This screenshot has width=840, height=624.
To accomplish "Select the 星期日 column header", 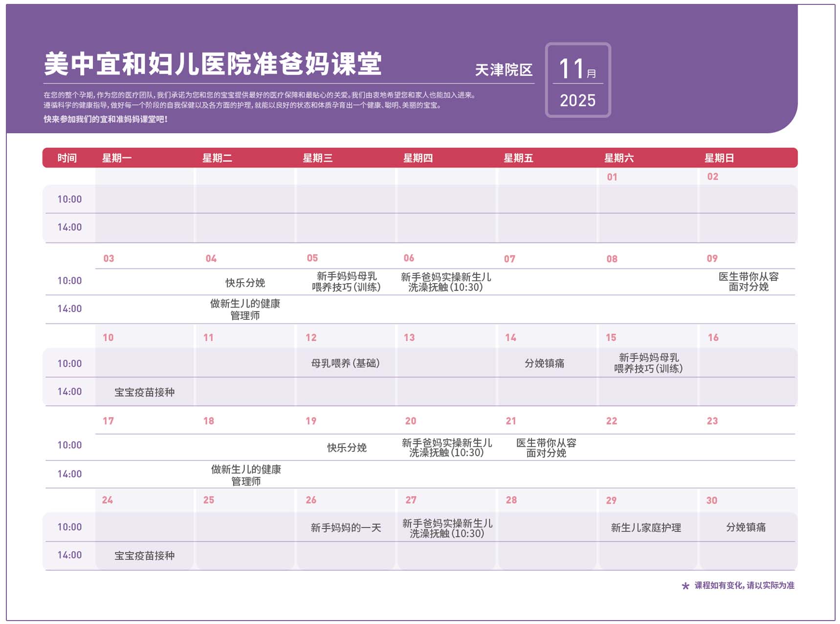I will (x=719, y=158).
